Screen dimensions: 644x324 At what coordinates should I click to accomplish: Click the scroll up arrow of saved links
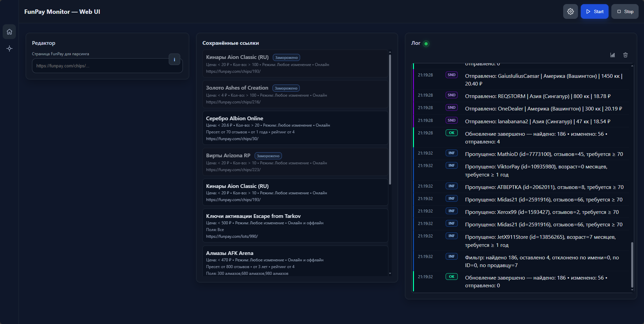pyautogui.click(x=390, y=52)
